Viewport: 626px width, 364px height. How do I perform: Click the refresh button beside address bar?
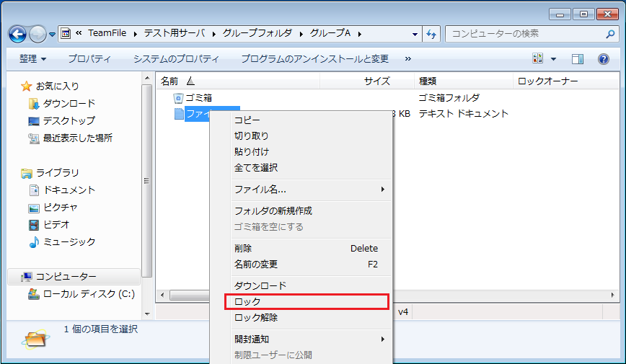point(431,34)
